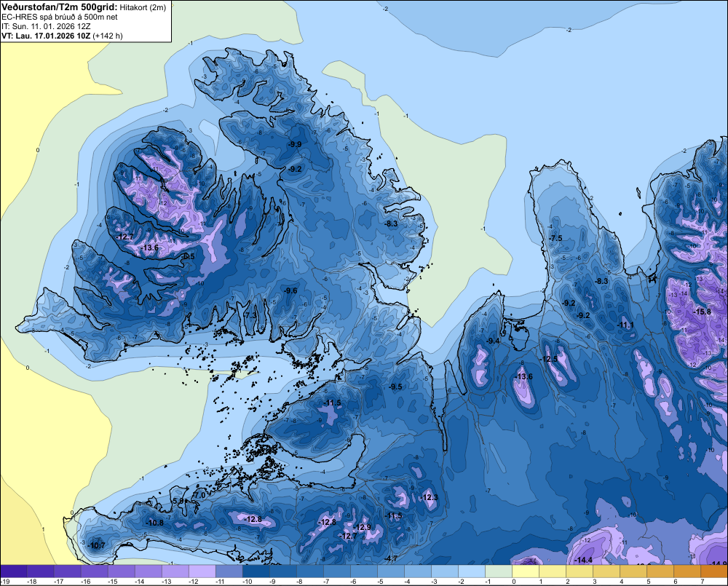
Task: Click orange legend swatch between 6 and 7
Action: 687,571
